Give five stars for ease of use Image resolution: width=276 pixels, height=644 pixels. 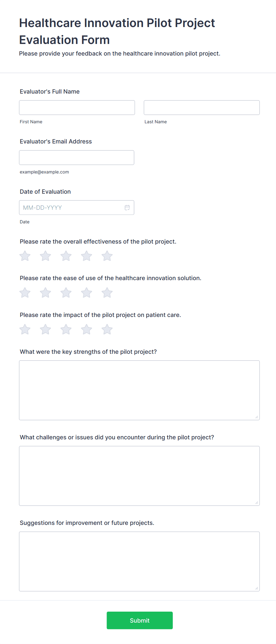click(107, 293)
